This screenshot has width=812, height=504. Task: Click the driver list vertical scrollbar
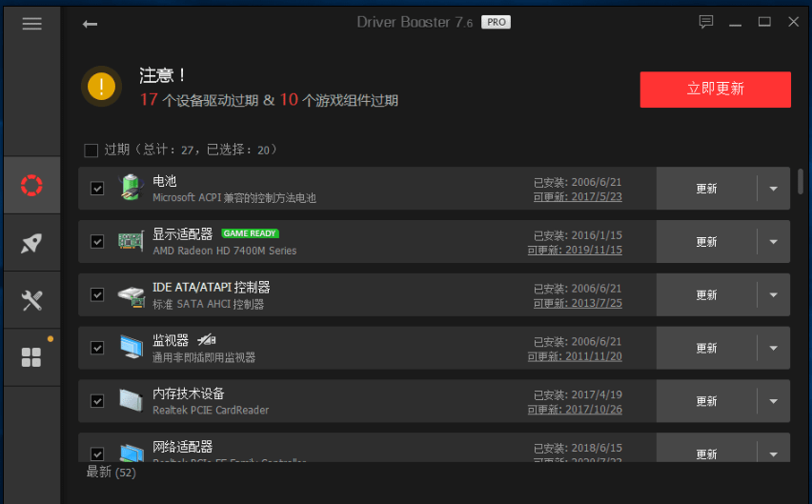[x=801, y=181]
